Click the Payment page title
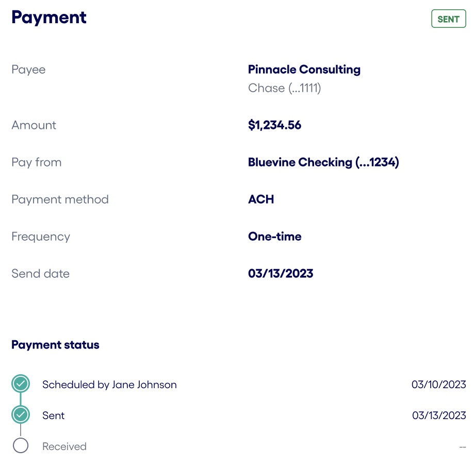 [49, 18]
